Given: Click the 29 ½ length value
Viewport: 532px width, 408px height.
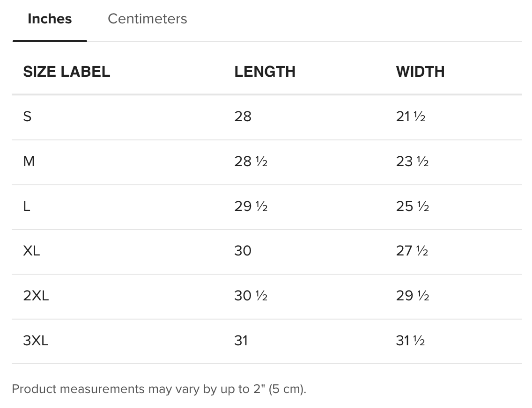Looking at the screenshot, I should point(251,206).
